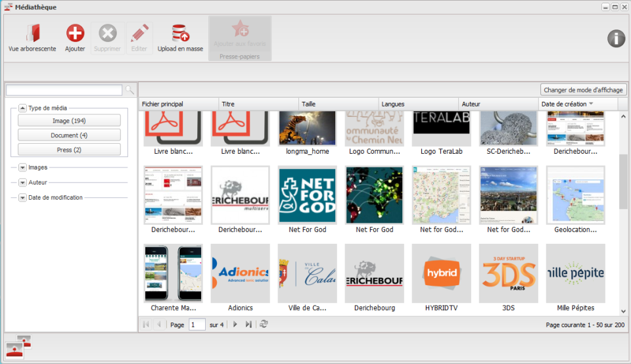Filter by Press (2)
The width and height of the screenshot is (631, 364).
(x=69, y=150)
